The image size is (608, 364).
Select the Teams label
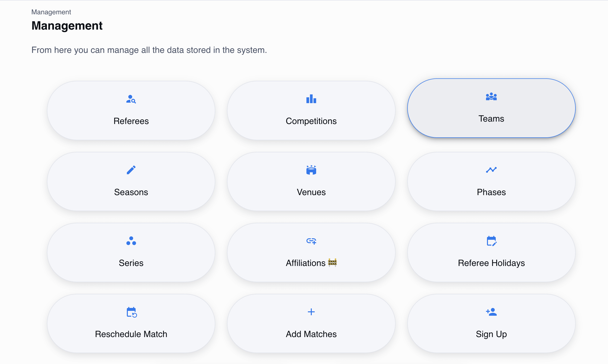(x=491, y=119)
